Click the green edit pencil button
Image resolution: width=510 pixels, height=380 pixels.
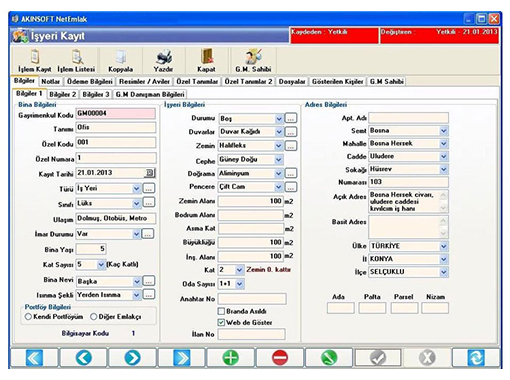[329, 358]
